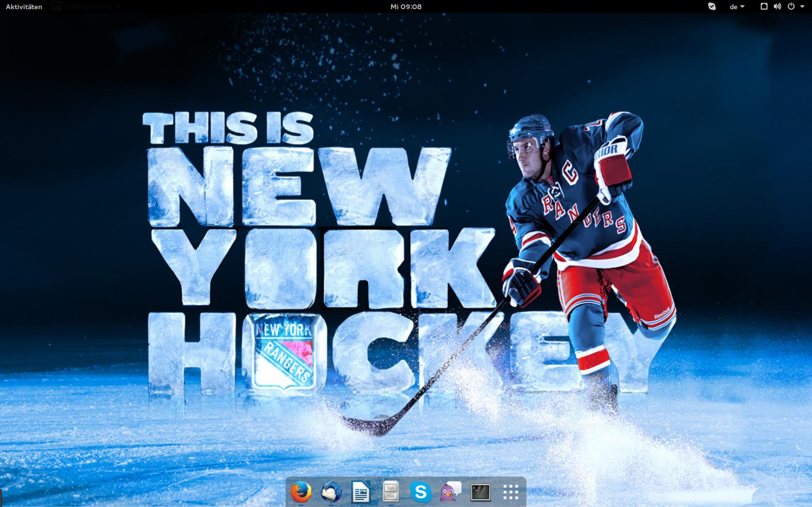This screenshot has height=507, width=812.
Task: Open Pidgin messenger from the dock
Action: click(451, 492)
